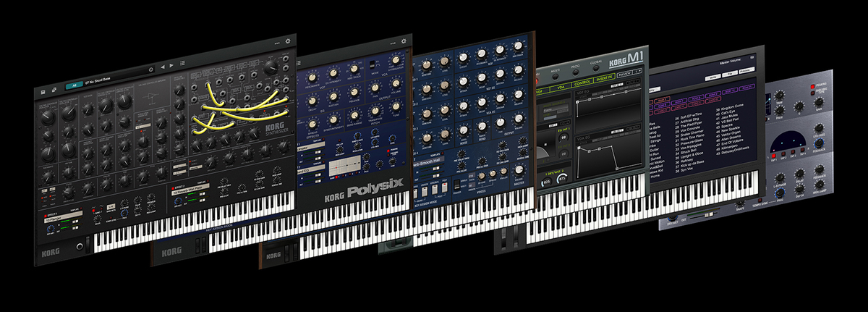Viewport: 868px width, 312px height.
Task: Toggle the TAP 4 button in MDE-X
Action: [804, 151]
